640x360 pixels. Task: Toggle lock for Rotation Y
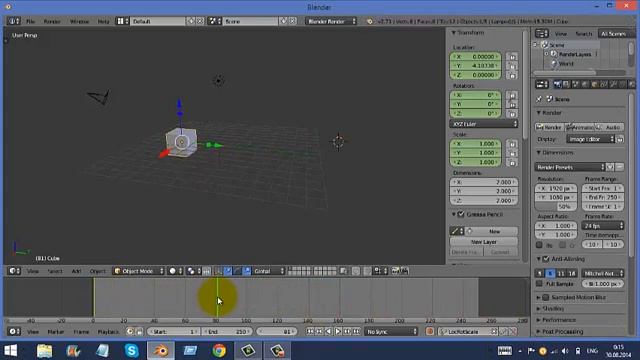point(512,104)
